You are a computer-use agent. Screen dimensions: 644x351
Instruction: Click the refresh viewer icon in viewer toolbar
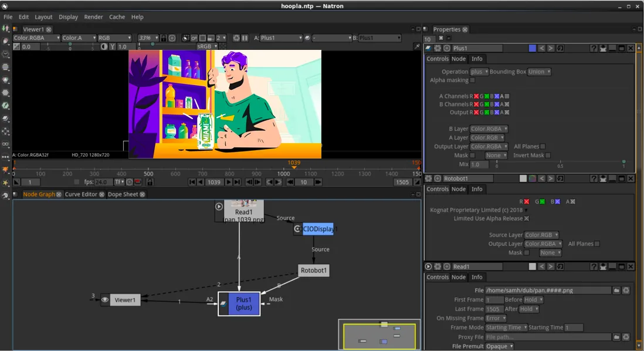pyautogui.click(x=236, y=38)
